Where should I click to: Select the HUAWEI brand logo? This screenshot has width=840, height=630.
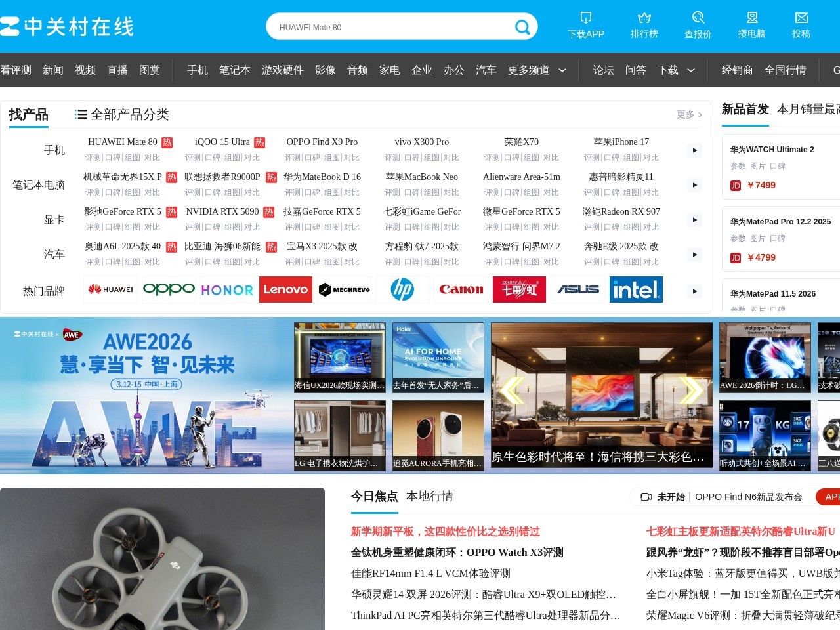coord(110,289)
